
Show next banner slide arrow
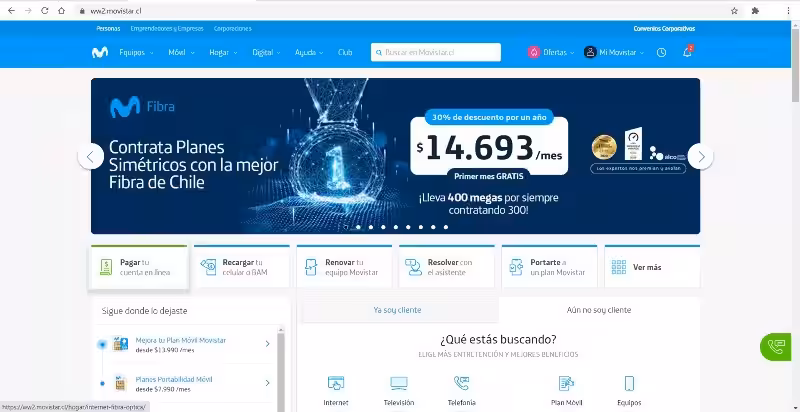[701, 157]
